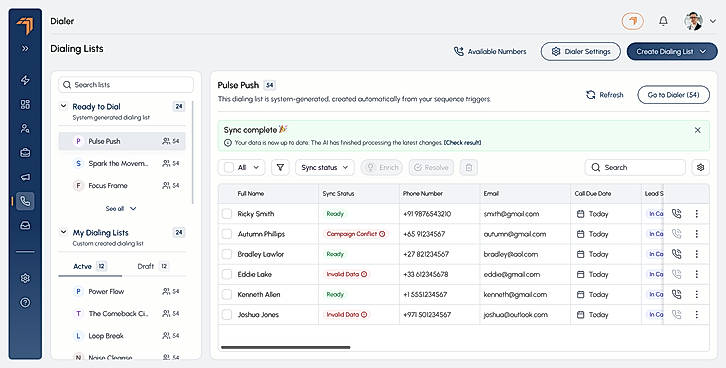
Task: Open table column settings gear
Action: coord(700,168)
